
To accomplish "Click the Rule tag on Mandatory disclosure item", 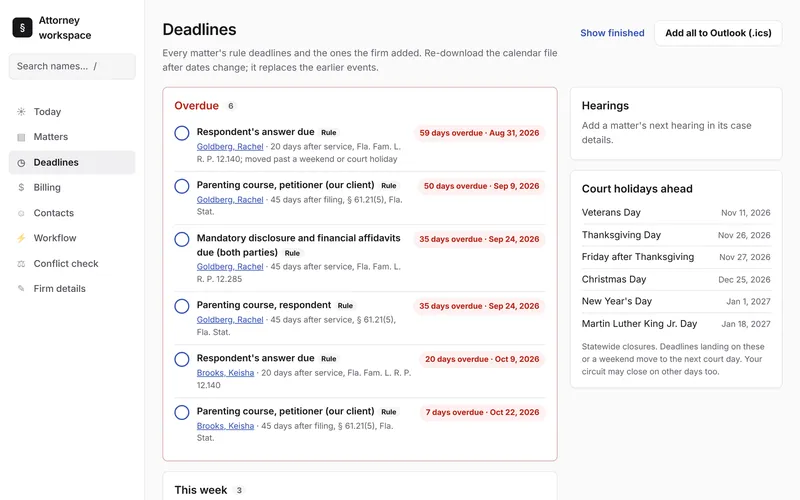I will pos(292,253).
